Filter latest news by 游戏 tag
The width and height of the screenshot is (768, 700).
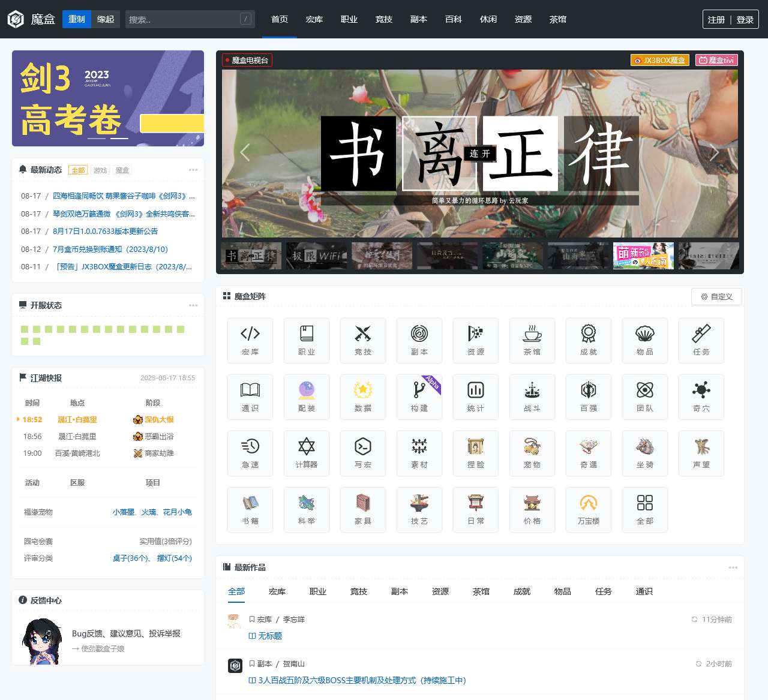(100, 170)
